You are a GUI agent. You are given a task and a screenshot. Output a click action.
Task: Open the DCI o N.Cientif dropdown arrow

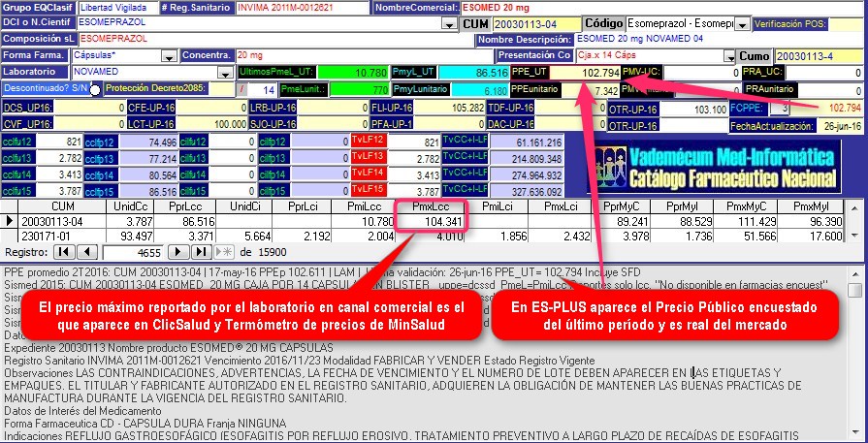[448, 24]
